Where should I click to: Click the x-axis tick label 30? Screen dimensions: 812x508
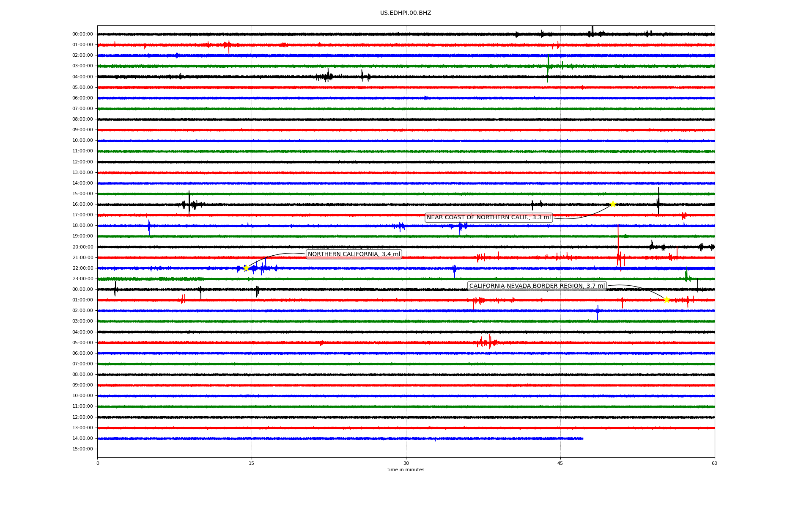pos(406,463)
